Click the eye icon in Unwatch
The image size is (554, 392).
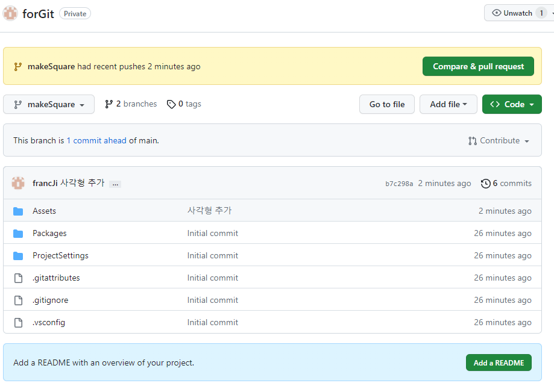click(x=496, y=13)
